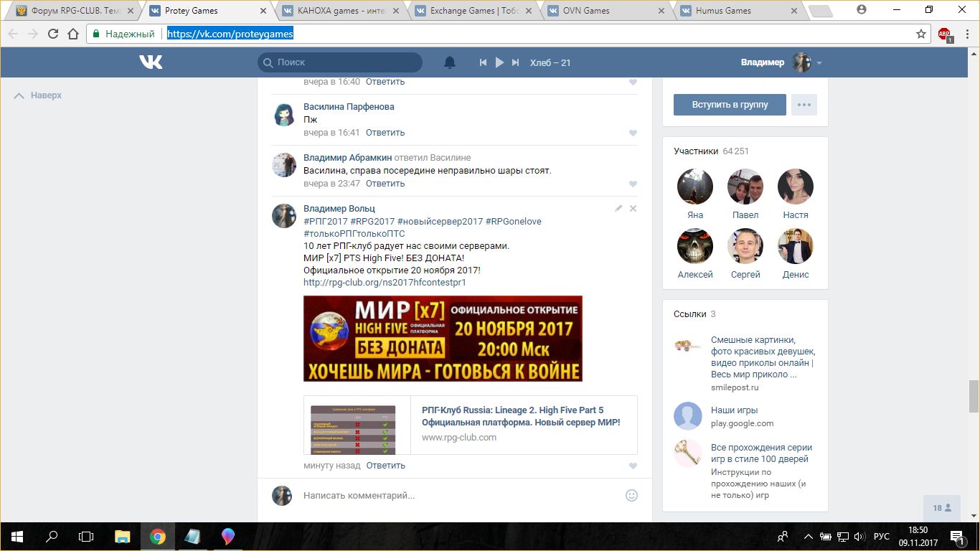Image resolution: width=980 pixels, height=551 pixels.
Task: Open member Яна's avatar
Action: tap(695, 187)
